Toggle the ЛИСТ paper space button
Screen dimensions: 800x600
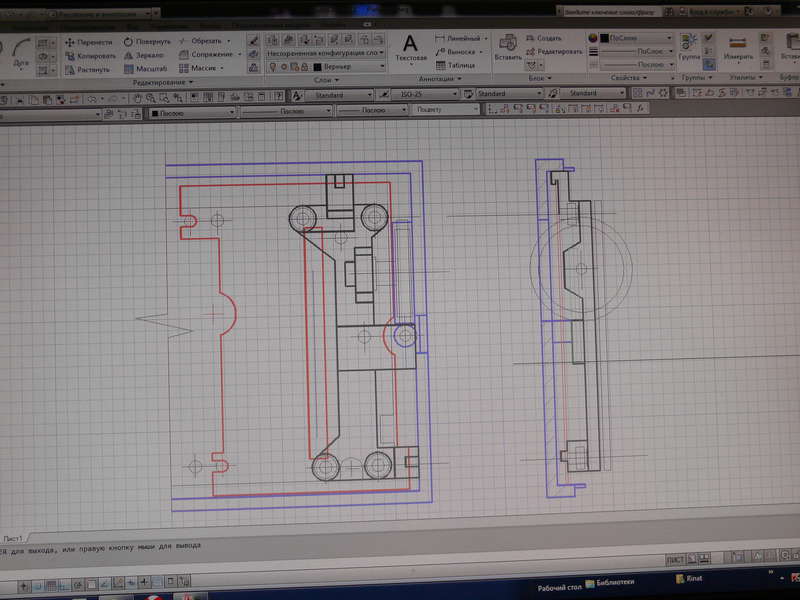674,560
